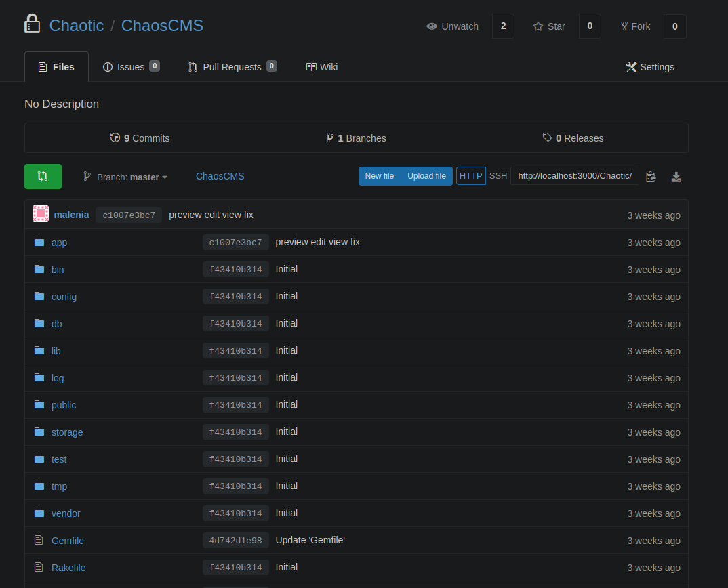Open the Wiki tab
Viewport: 728px width, 588px height.
(x=322, y=67)
